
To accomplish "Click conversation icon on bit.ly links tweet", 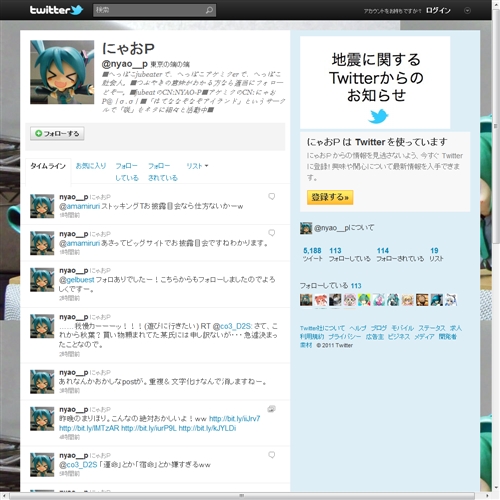I will 272,409.
